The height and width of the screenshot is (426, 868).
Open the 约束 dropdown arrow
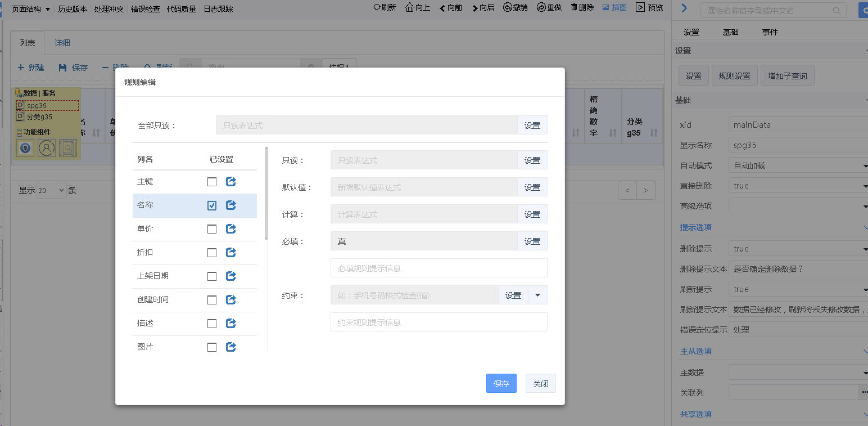[537, 295]
